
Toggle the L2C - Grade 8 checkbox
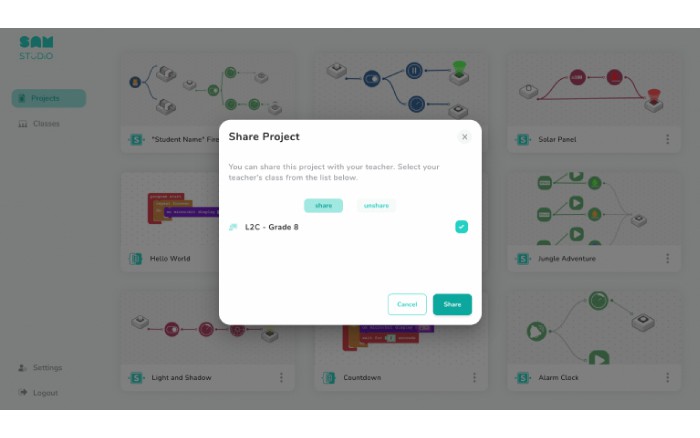(x=461, y=227)
